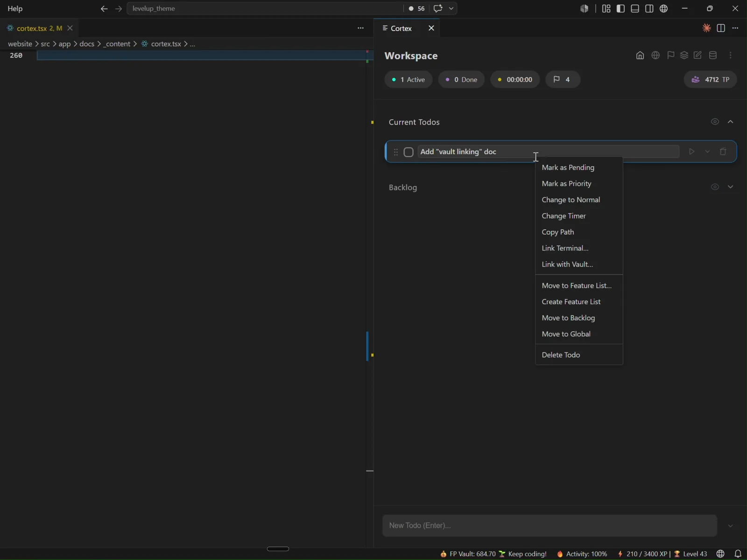
Task: Choose Create Feature List
Action: [579, 302]
